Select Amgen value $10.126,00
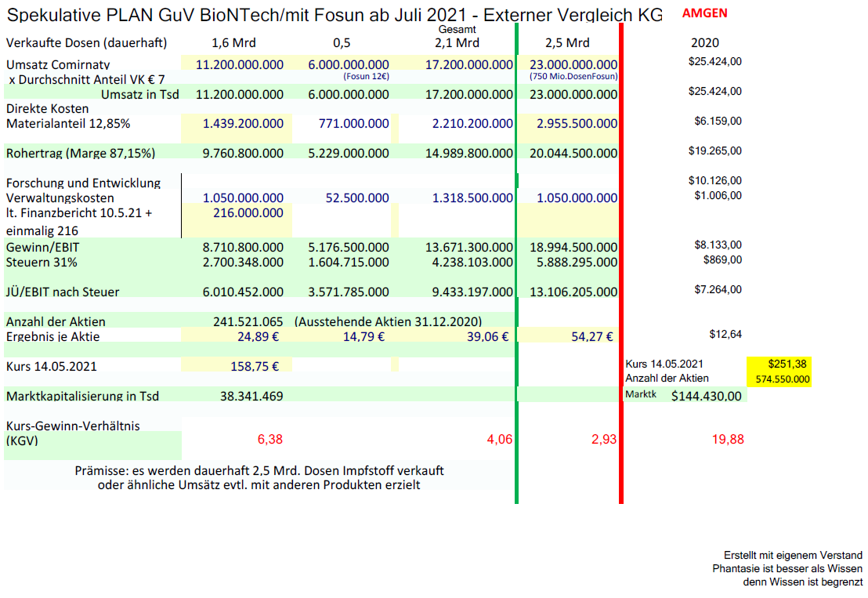 (x=715, y=181)
